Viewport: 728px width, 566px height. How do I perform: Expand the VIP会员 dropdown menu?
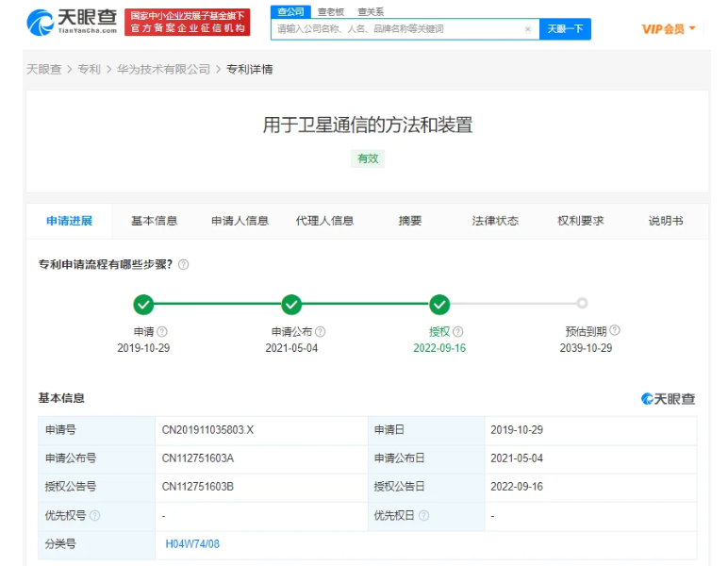[x=668, y=29]
